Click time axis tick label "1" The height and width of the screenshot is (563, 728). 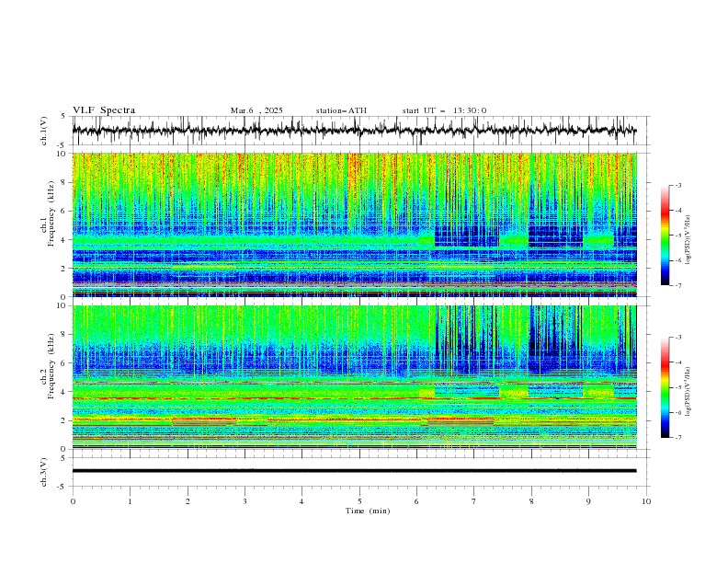[x=130, y=501]
